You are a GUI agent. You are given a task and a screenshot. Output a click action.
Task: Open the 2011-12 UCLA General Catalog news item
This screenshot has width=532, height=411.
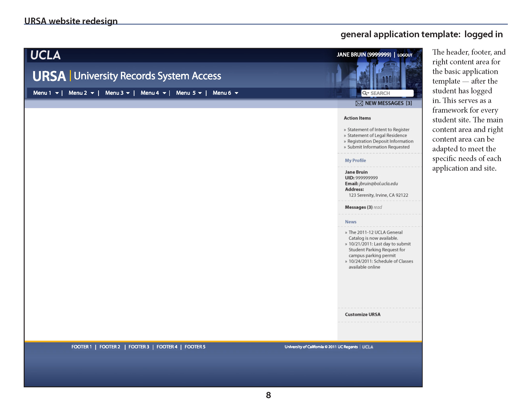coord(375,235)
